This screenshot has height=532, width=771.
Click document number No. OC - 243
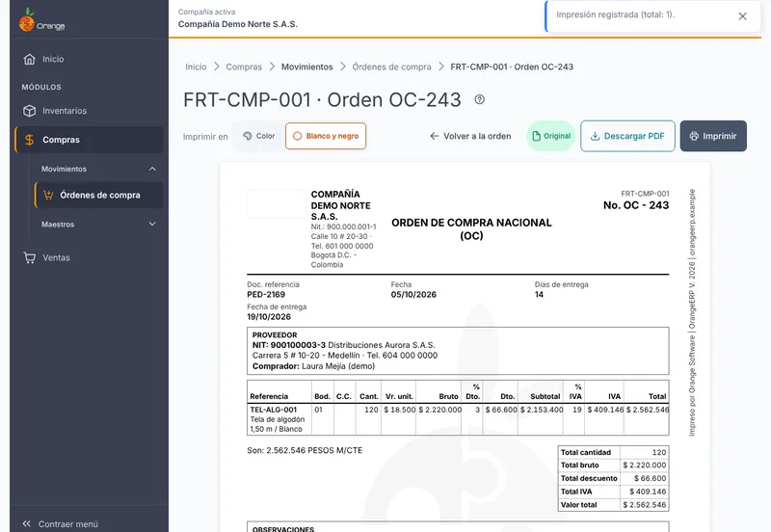636,205
